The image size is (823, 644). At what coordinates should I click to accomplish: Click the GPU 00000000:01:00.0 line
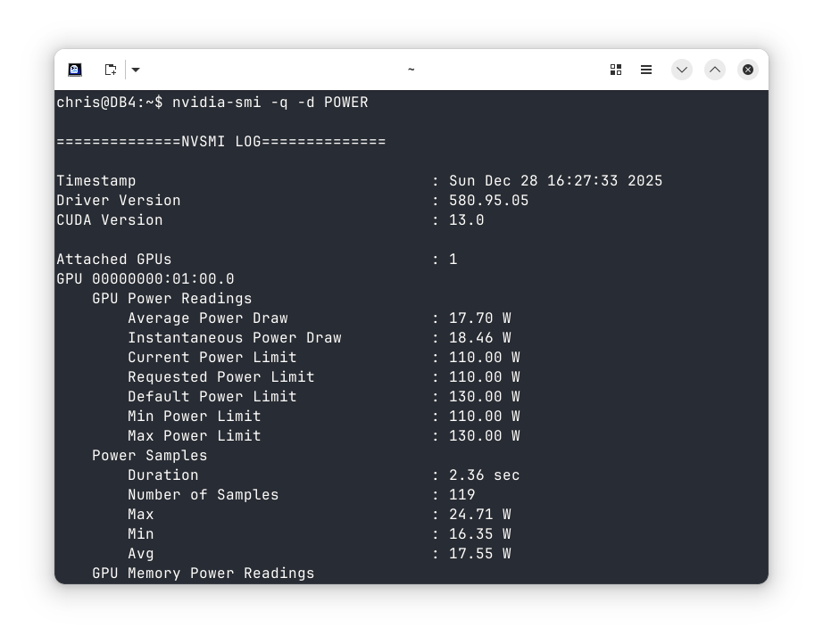tap(145, 279)
